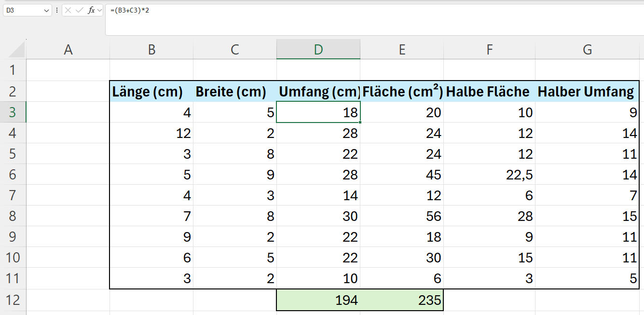Select the green total cell showing 194

(318, 300)
